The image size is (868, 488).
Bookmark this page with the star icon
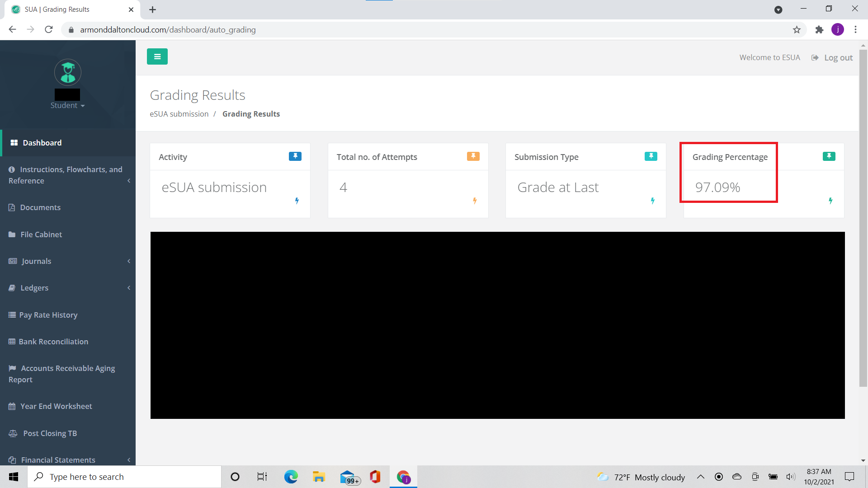[797, 30]
